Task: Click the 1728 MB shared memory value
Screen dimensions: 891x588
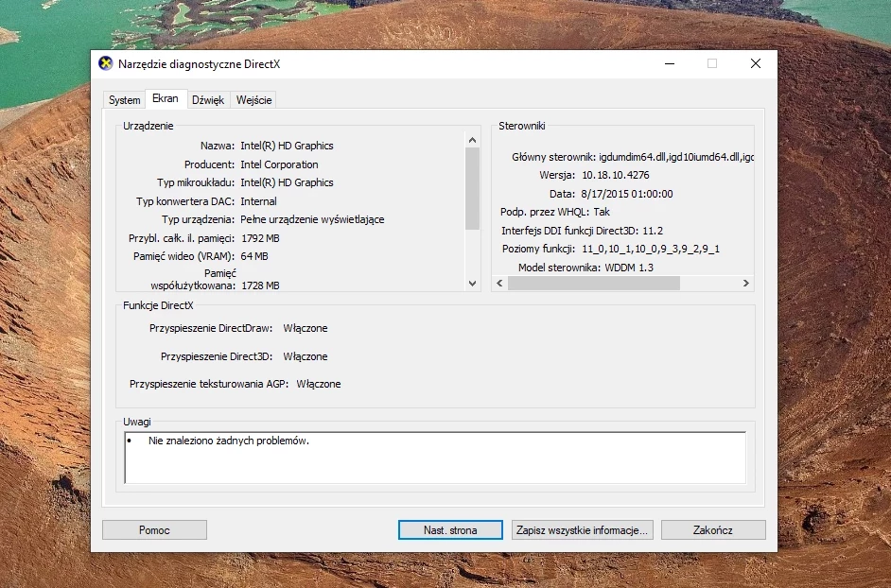Action: tap(260, 285)
